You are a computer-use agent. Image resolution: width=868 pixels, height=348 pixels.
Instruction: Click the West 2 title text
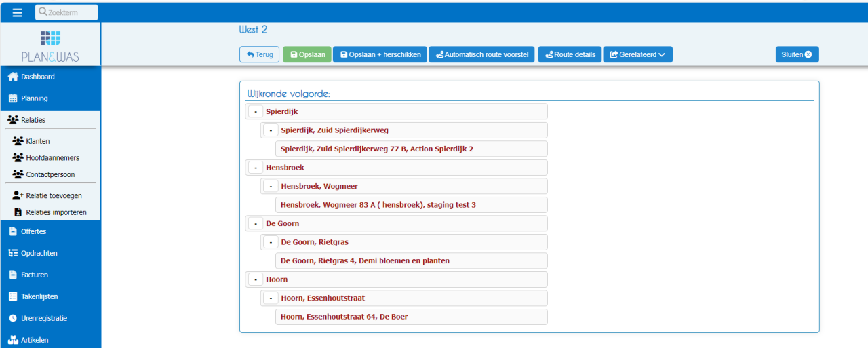pyautogui.click(x=254, y=29)
